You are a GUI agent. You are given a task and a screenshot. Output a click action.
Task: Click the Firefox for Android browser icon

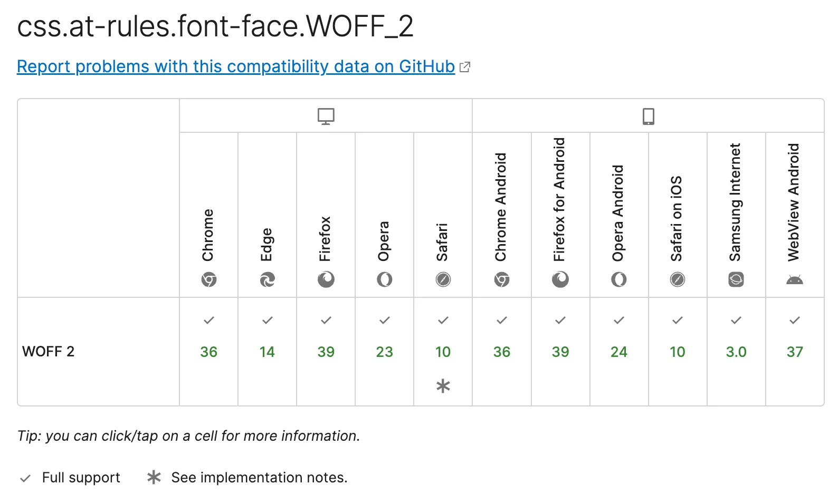[x=560, y=280]
